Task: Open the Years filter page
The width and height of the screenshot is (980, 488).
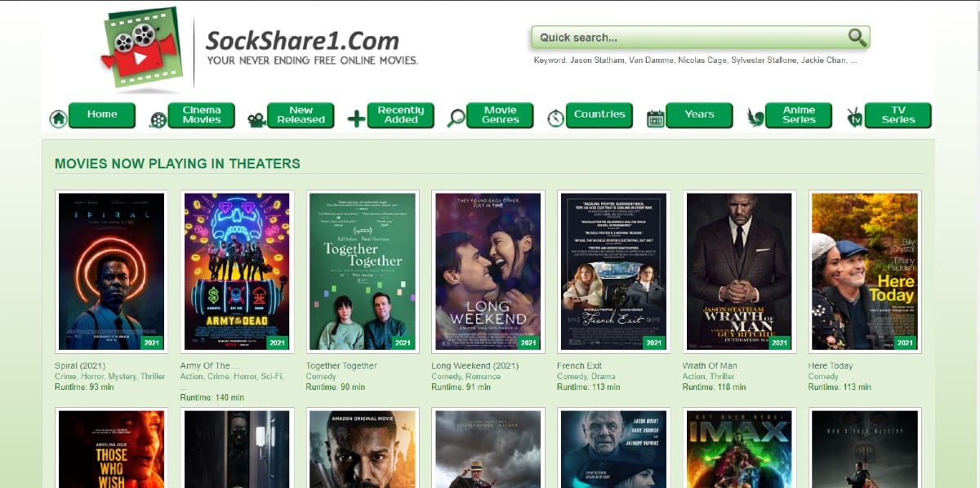Action: (699, 115)
